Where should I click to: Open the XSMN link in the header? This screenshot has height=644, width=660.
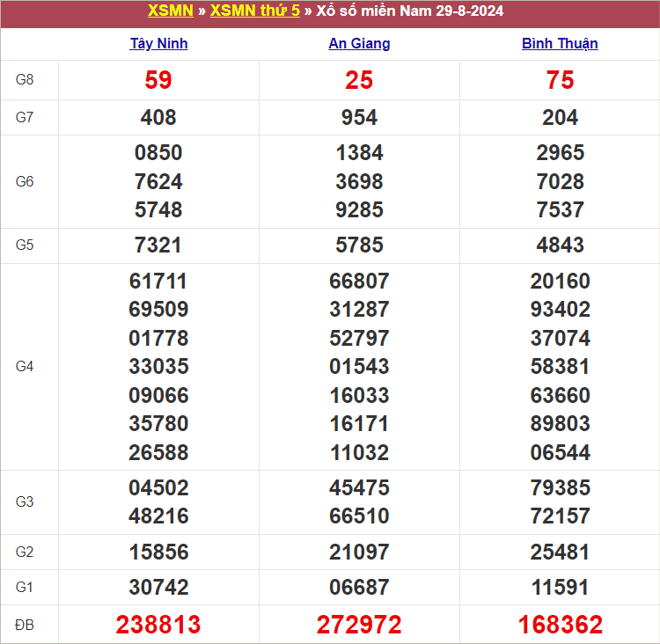(171, 11)
